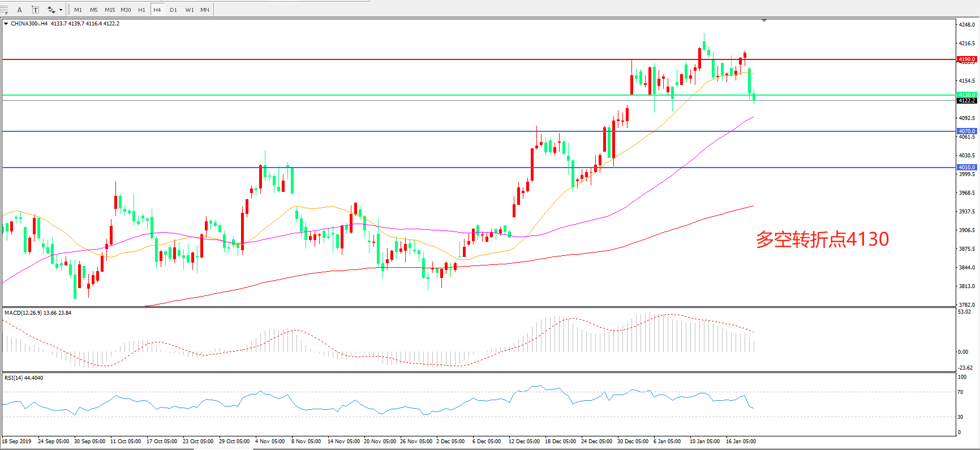Open the arrows tool dropdown arrow
Screen dimensions: 980x450
[x=61, y=10]
